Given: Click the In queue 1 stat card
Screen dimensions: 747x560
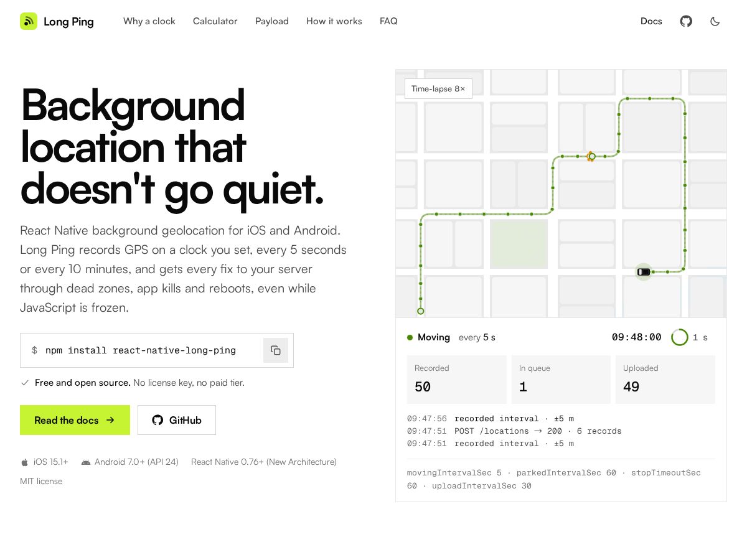Looking at the screenshot, I should [561, 380].
